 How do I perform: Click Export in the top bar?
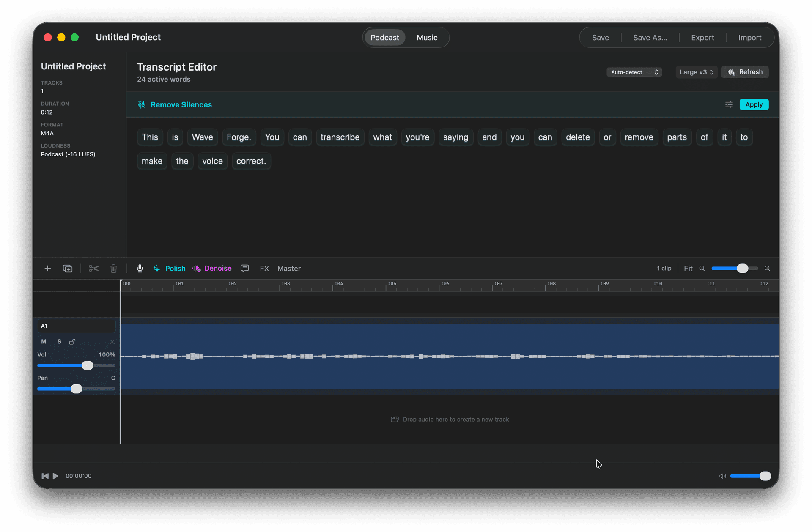702,38
